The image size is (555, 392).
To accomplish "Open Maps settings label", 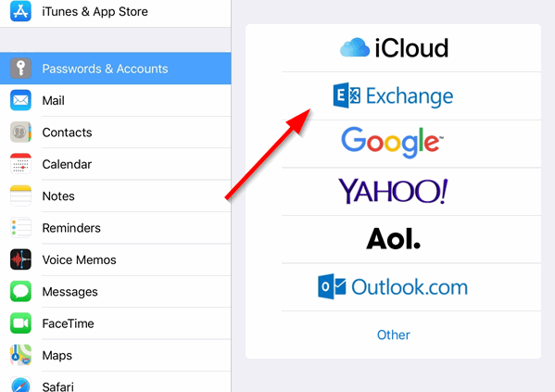I will tap(57, 356).
